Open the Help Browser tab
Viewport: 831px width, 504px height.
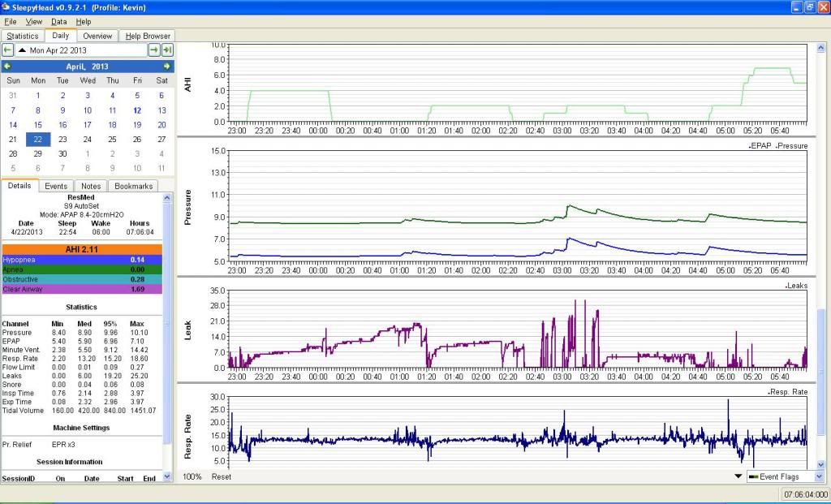(148, 36)
